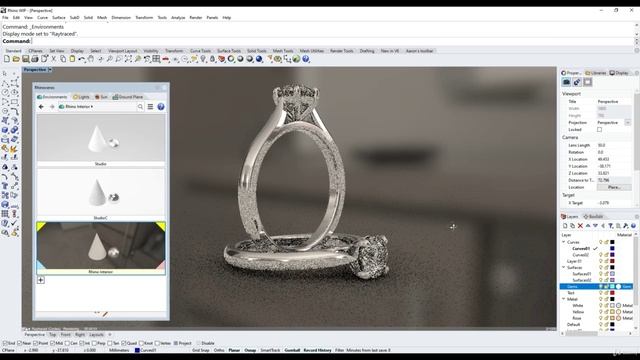Toggle the Near osnap checkbox
The image size is (640, 360).
pos(20,343)
